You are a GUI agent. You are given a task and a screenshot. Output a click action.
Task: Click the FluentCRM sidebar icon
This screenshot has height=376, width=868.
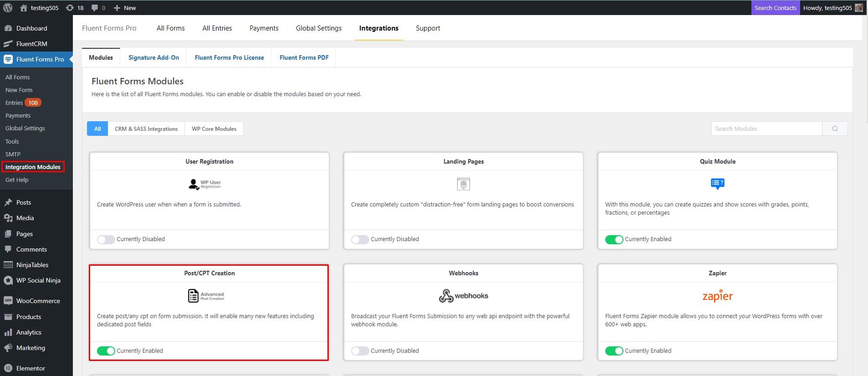tap(8, 44)
